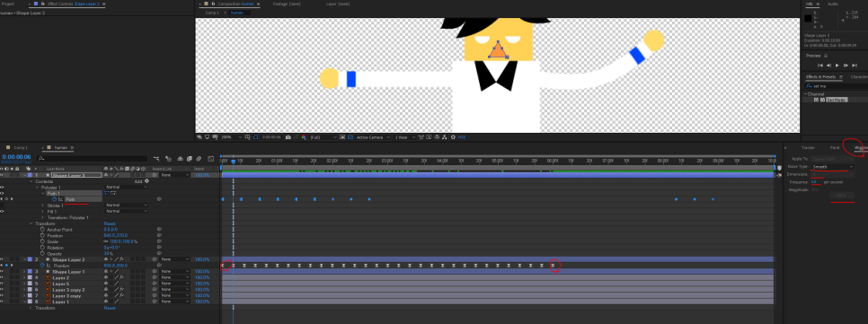Open the resolution (Full) dropdown
Viewport: 868px width, 324px height.
(323, 137)
